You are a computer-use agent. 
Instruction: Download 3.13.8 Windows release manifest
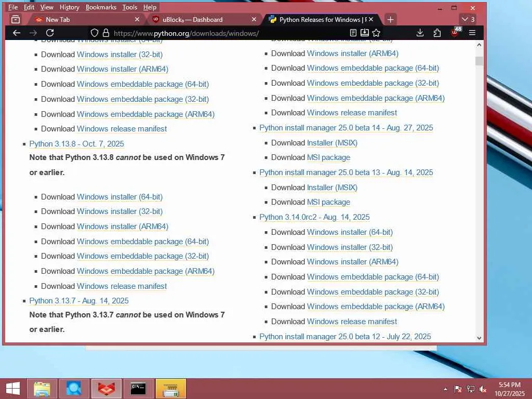coord(122,286)
